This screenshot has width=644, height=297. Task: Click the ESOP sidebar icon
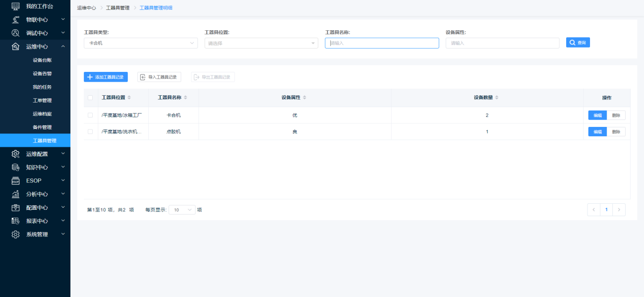click(x=15, y=180)
